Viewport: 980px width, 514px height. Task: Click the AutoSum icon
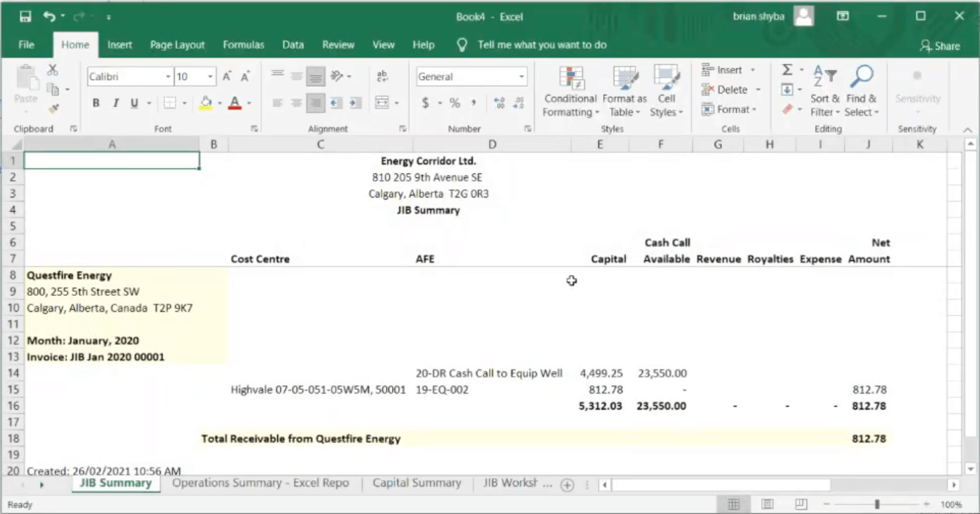pyautogui.click(x=786, y=69)
